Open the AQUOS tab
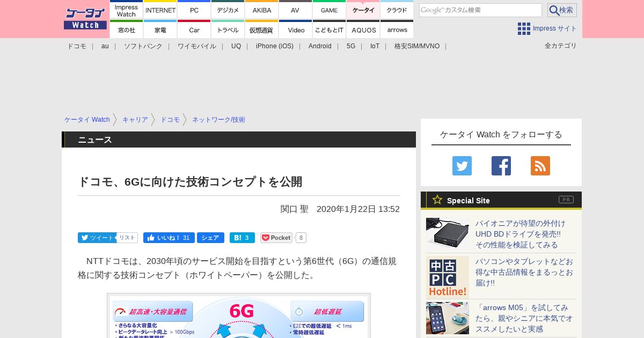Image resolution: width=644 pixels, height=338 pixels. [x=363, y=30]
